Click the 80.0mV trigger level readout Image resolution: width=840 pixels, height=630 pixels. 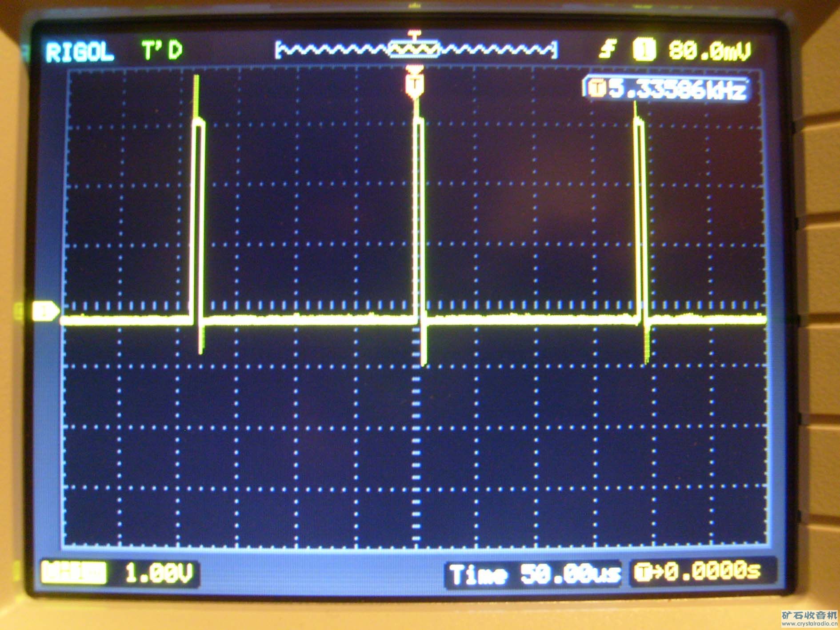tap(709, 51)
